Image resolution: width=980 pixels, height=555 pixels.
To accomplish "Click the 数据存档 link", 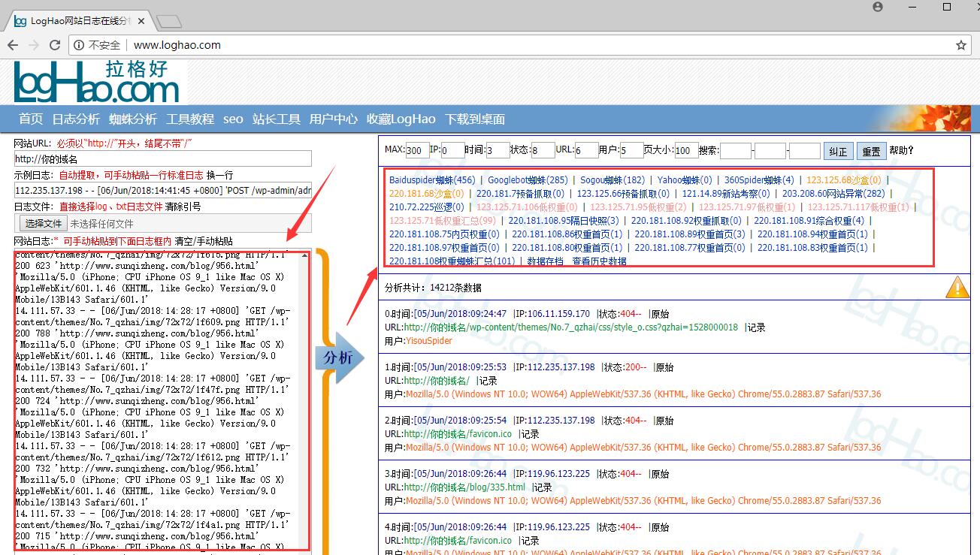I will pos(545,261).
